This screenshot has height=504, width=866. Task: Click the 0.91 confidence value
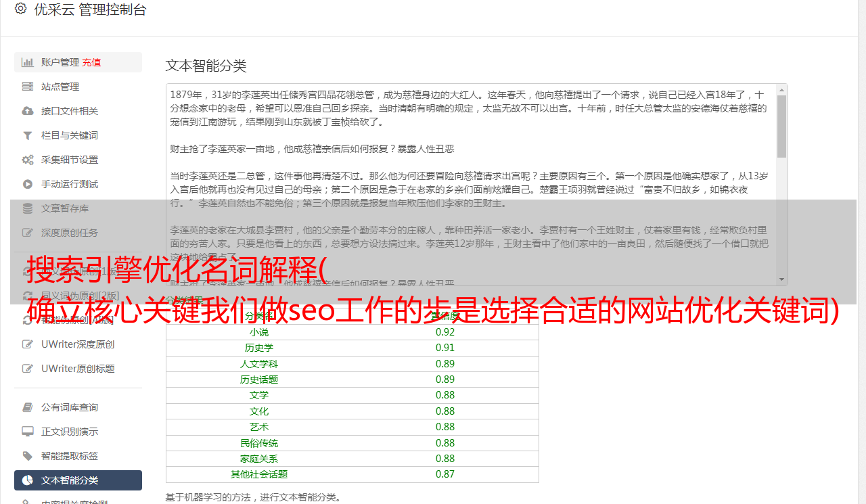tap(445, 348)
